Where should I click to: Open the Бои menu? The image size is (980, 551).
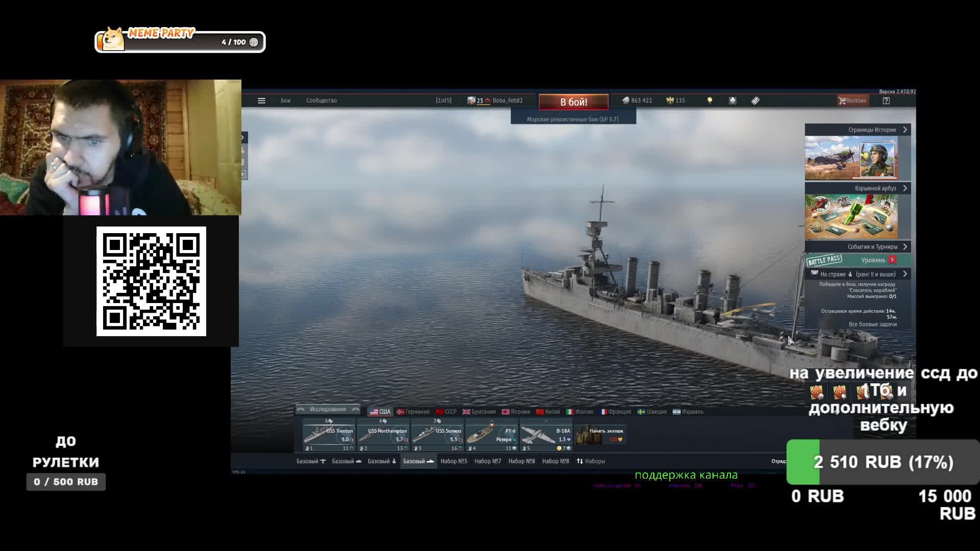[x=285, y=101]
